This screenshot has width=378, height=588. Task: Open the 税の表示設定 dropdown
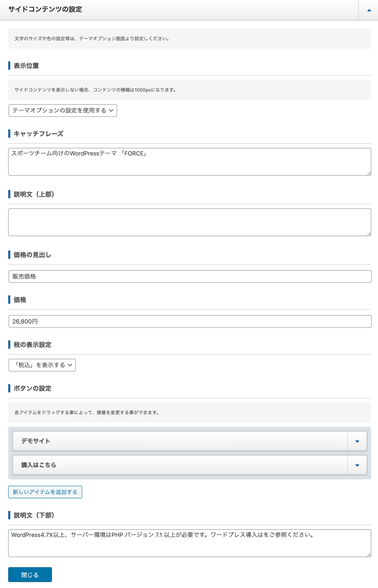coord(42,365)
